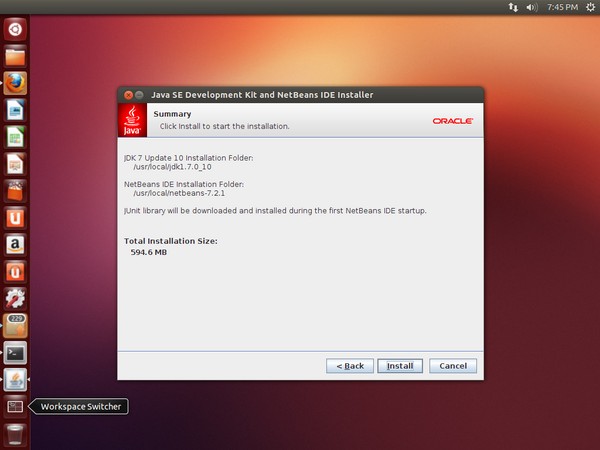The height and width of the screenshot is (450, 600).
Task: Click 'Click Install to start the installation' text
Action: [x=225, y=126]
